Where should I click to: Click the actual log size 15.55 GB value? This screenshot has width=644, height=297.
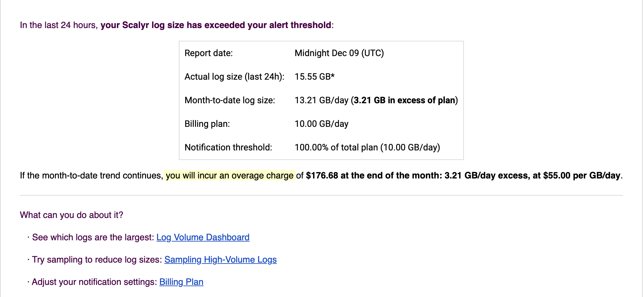click(315, 77)
